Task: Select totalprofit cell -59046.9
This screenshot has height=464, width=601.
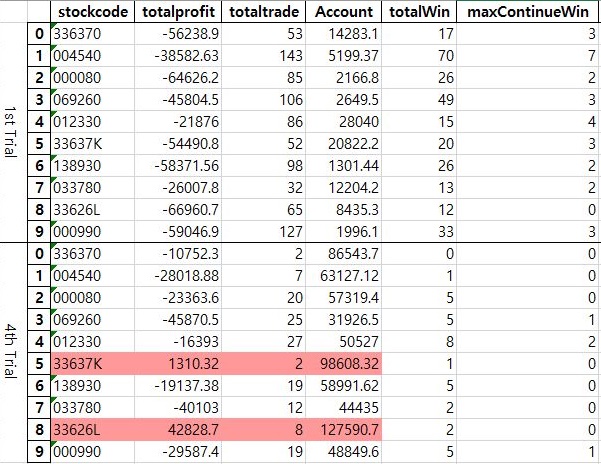Action: tap(178, 231)
